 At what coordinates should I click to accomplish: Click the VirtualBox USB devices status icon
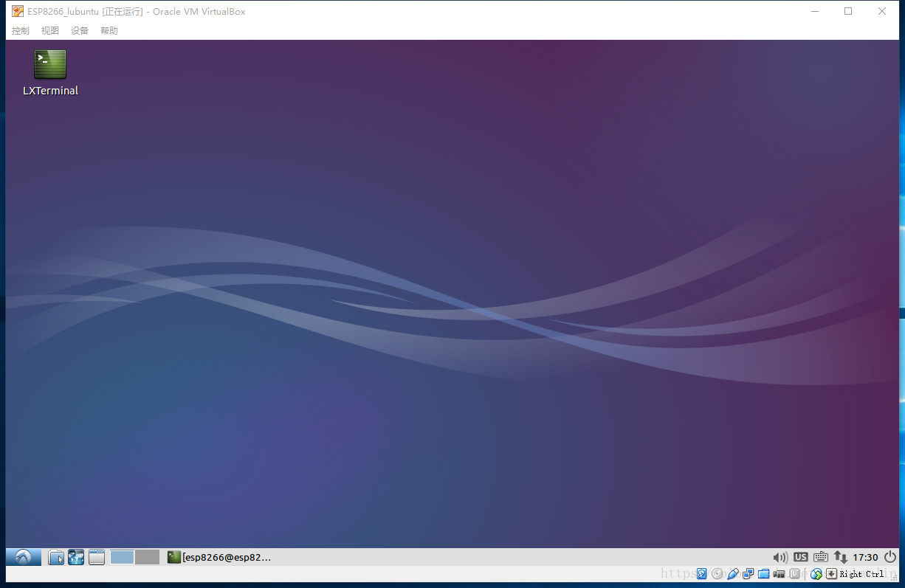(732, 573)
